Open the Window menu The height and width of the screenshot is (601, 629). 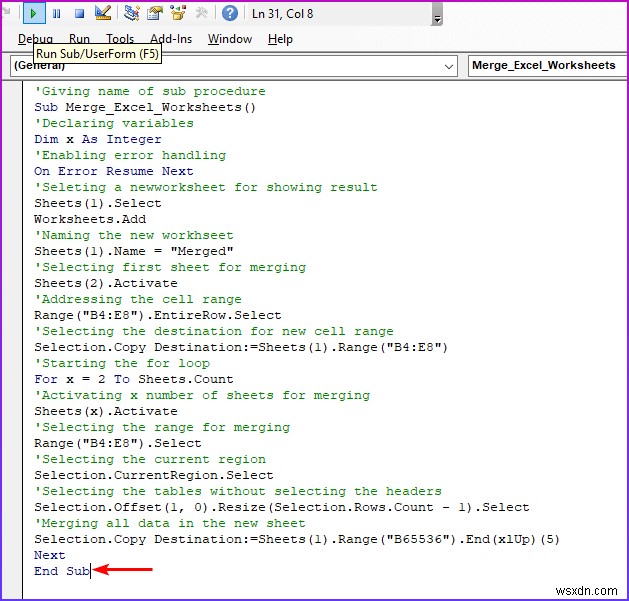tap(230, 39)
